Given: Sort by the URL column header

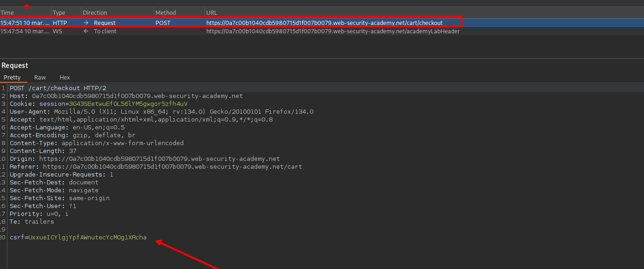Looking at the screenshot, I should (212, 13).
